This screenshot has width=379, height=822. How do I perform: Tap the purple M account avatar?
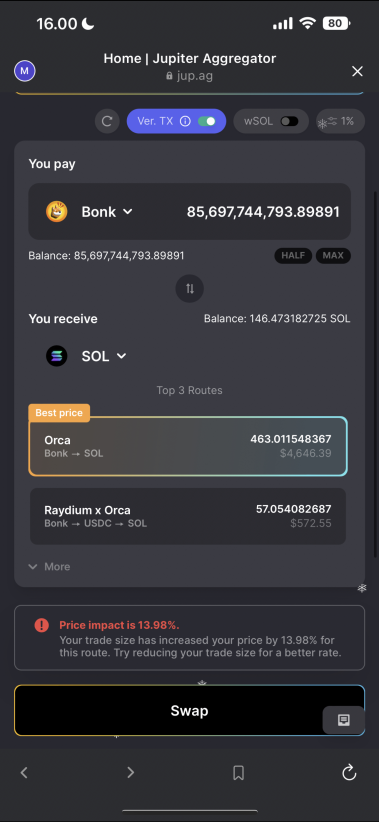pyautogui.click(x=25, y=71)
